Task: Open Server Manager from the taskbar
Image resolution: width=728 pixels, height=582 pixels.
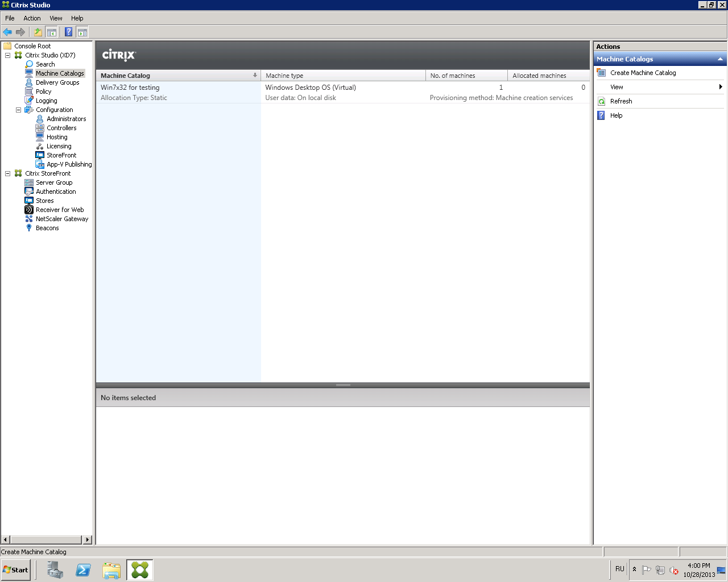Action: coord(55,570)
